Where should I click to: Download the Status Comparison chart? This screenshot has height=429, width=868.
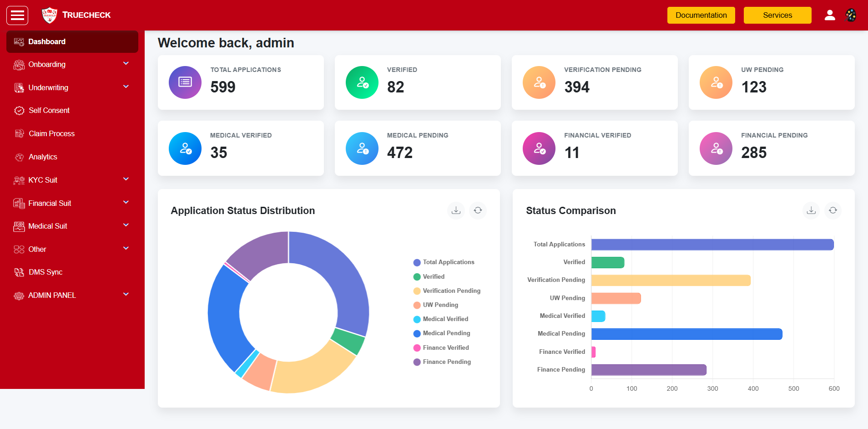click(811, 210)
